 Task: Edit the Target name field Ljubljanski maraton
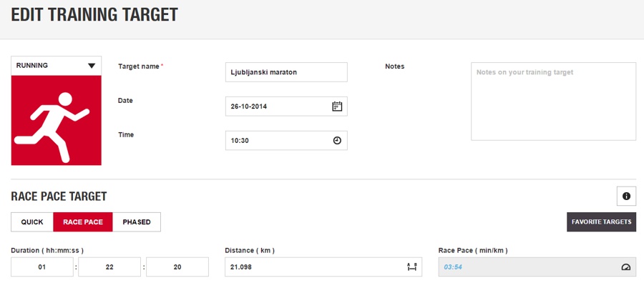tap(286, 72)
